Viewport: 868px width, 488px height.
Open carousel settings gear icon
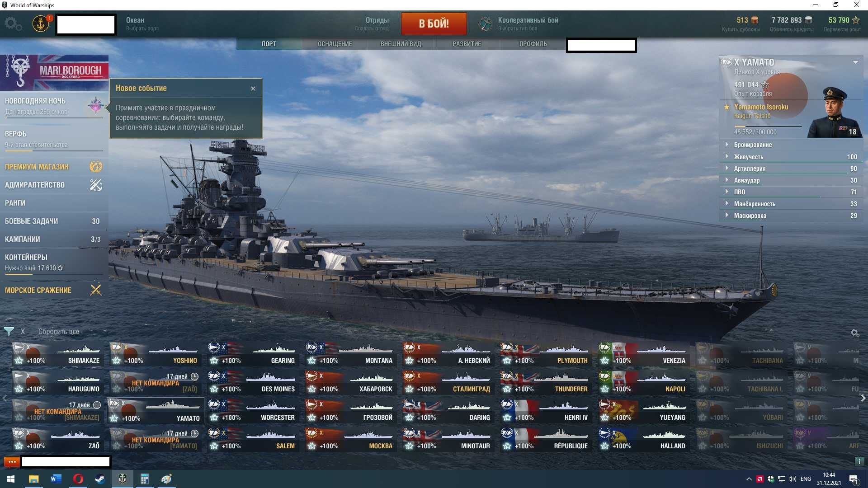855,333
